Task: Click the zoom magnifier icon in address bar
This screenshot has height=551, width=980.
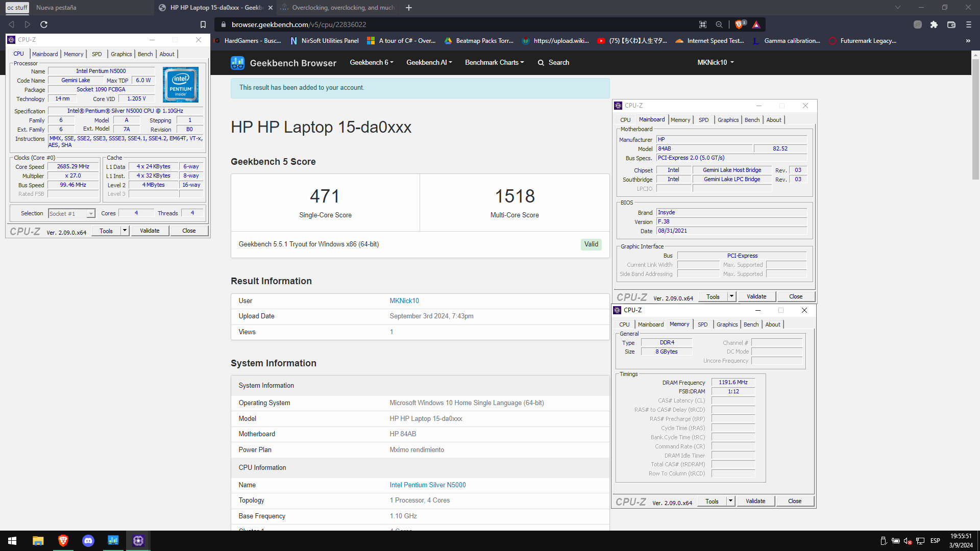Action: tap(719, 24)
